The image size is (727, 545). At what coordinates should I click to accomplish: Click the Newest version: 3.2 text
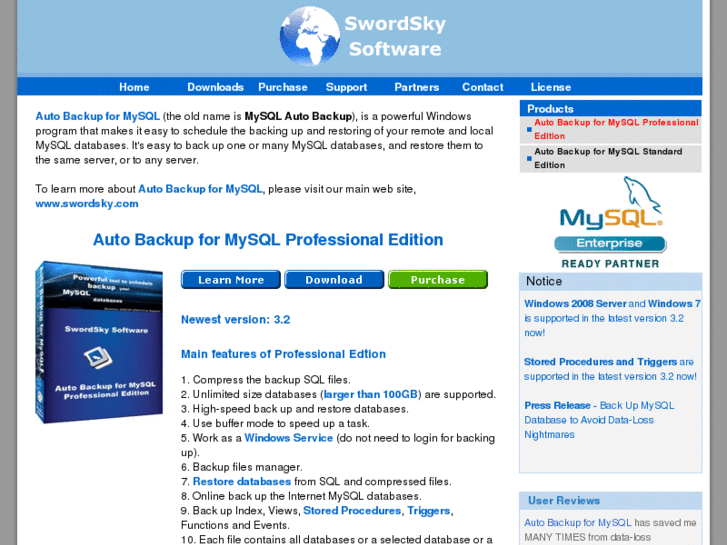236,320
